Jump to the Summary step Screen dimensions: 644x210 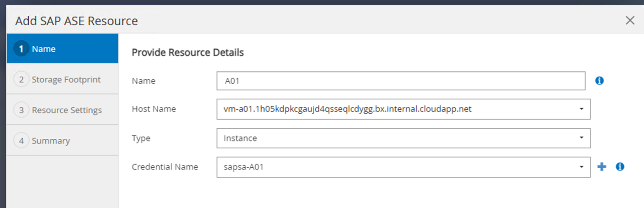(50, 141)
